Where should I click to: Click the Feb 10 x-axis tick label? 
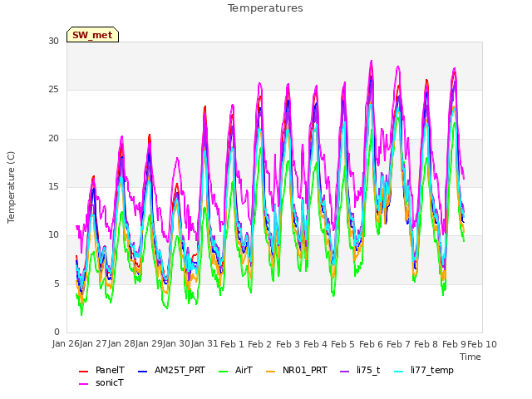(482, 344)
